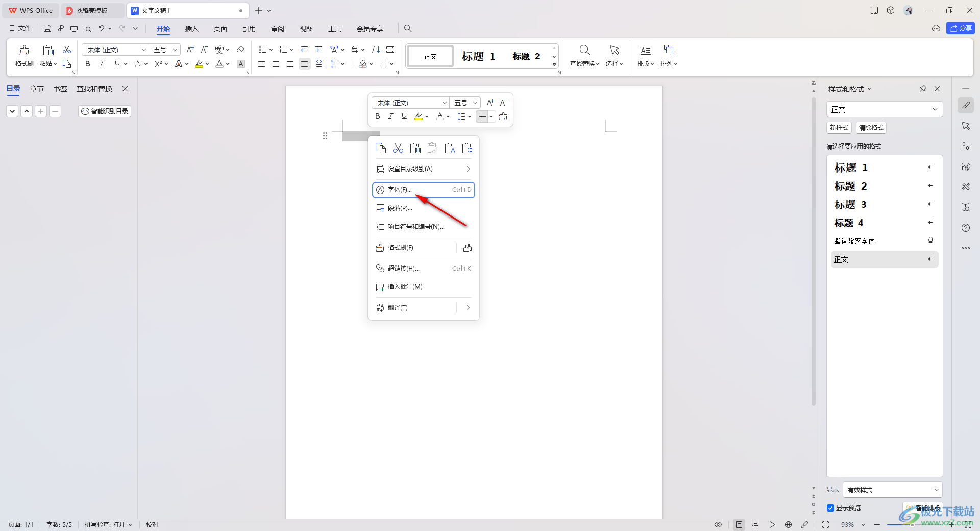Click the 分享 share button
This screenshot has width=980, height=531.
coord(960,28)
